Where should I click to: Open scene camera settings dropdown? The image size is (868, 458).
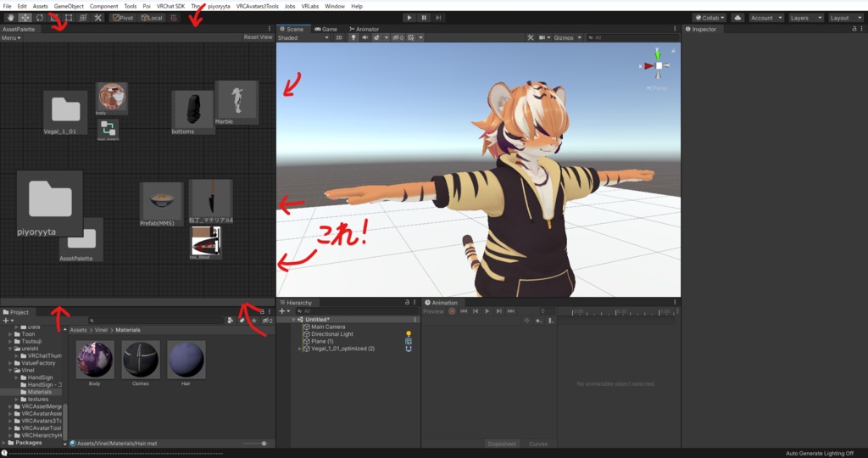[x=545, y=37]
